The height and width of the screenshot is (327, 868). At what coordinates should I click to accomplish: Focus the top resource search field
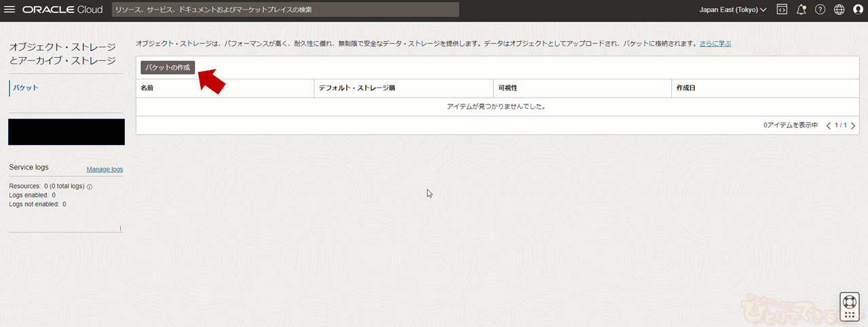(x=285, y=9)
